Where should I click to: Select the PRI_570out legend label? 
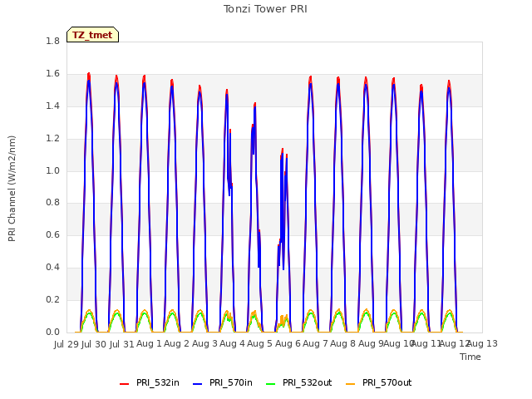click(387, 382)
